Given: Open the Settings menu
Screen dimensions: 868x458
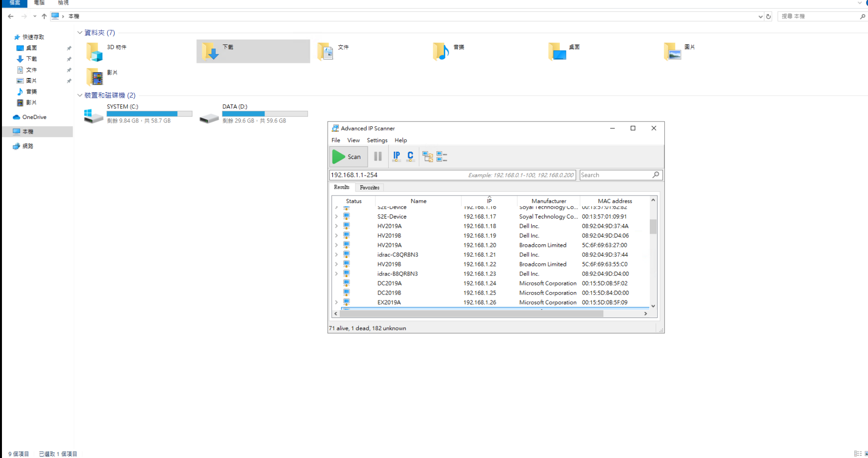Looking at the screenshot, I should point(377,140).
